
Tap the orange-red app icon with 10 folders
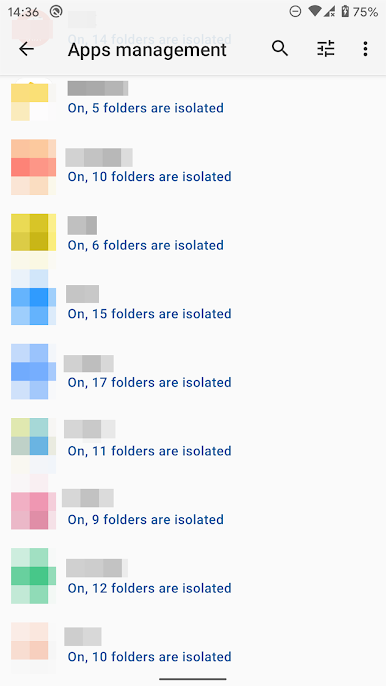click(x=33, y=167)
